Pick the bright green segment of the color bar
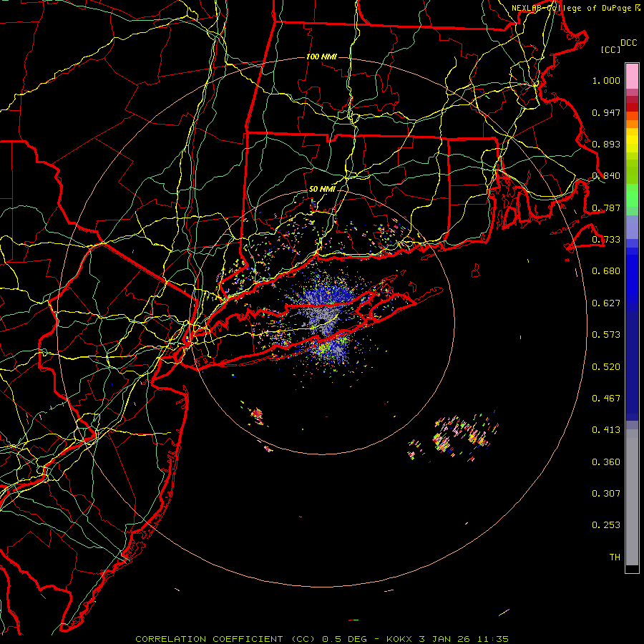 (632, 195)
